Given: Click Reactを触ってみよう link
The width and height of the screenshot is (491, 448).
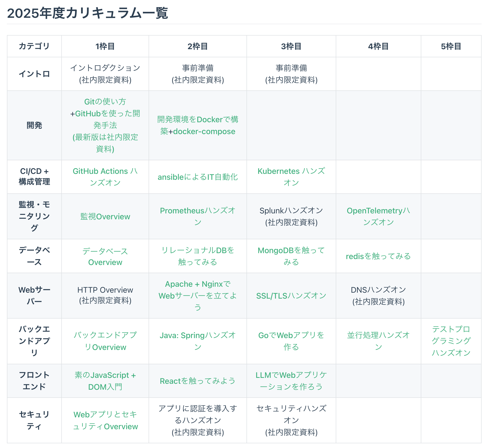Looking at the screenshot, I should coord(198,381).
